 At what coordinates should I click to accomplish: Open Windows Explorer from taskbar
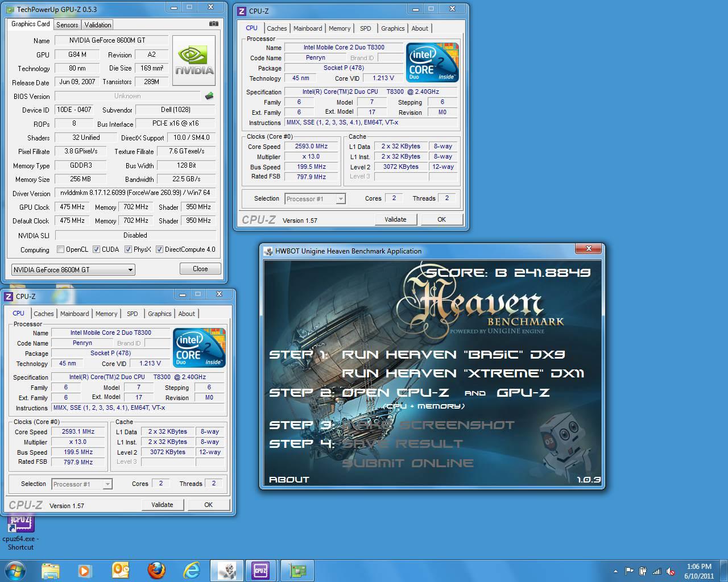(x=50, y=571)
